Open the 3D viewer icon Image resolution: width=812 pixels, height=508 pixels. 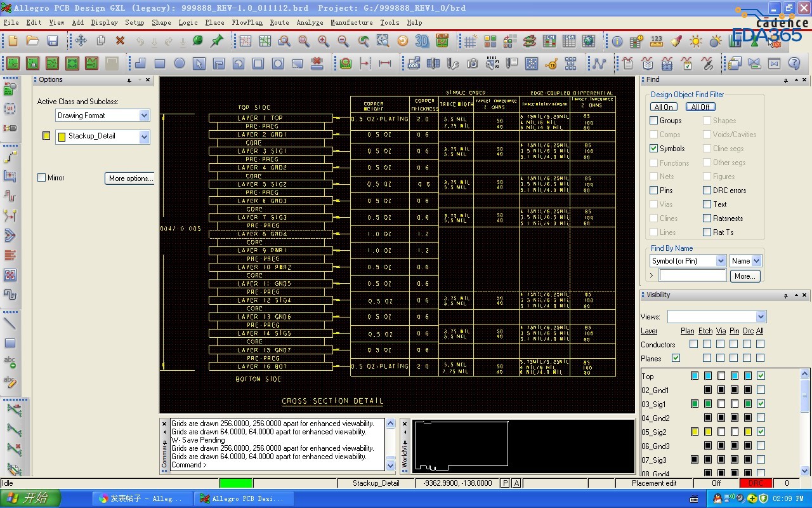[x=422, y=41]
